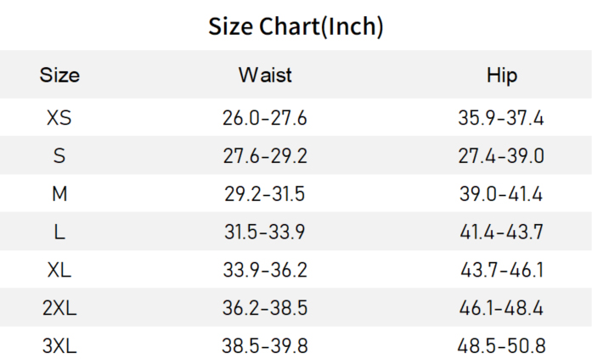
Task: Select hip value 43.7-46.1
Action: (x=501, y=271)
